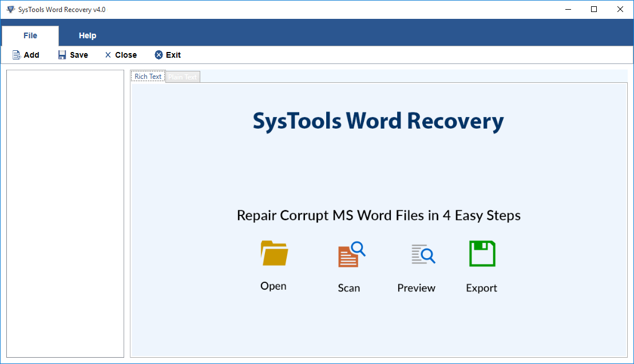
Task: Click the Open step label
Action: (274, 286)
